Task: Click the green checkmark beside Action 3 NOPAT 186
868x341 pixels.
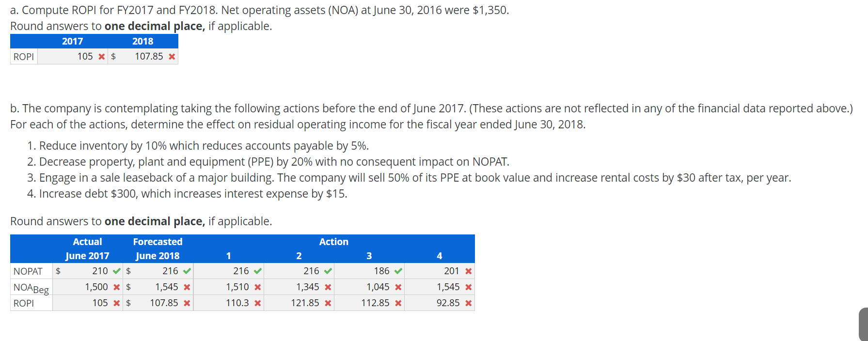Action: [x=398, y=271]
